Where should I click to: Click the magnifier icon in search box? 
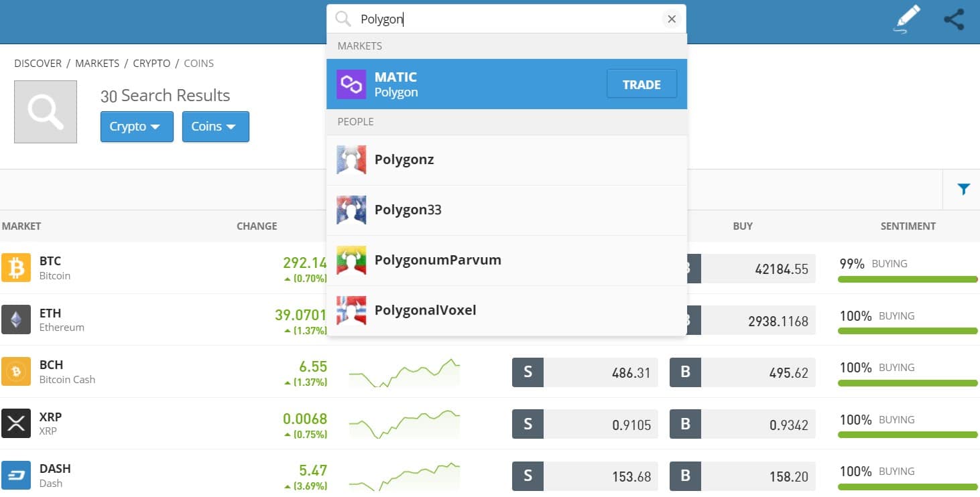[343, 19]
